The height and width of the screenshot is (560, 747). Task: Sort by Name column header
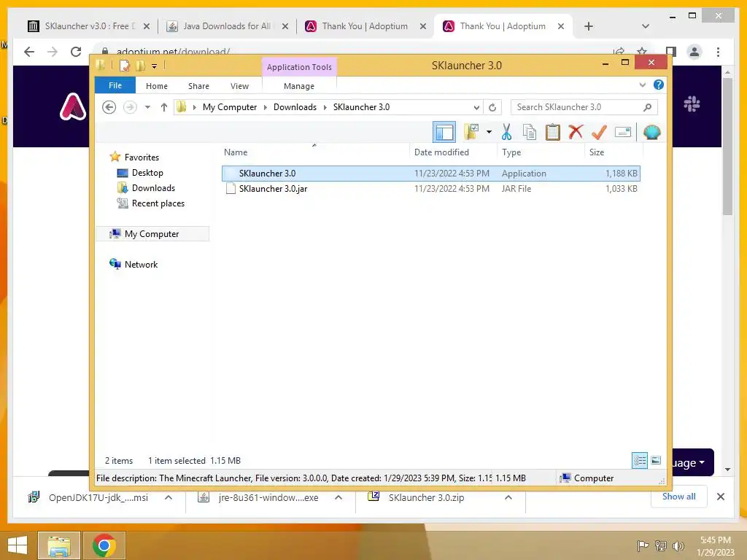[x=236, y=152]
